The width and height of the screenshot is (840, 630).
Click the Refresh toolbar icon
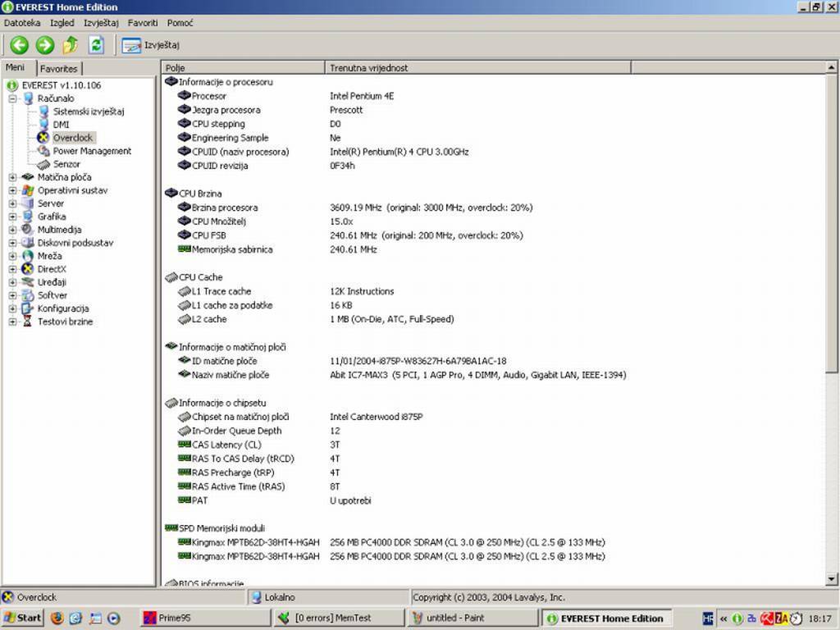[97, 45]
